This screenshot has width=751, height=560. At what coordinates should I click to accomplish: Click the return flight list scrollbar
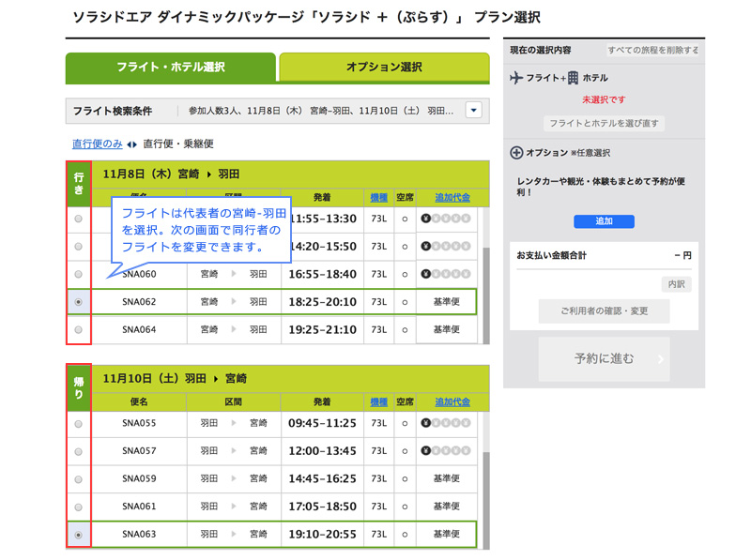pyautogui.click(x=486, y=500)
